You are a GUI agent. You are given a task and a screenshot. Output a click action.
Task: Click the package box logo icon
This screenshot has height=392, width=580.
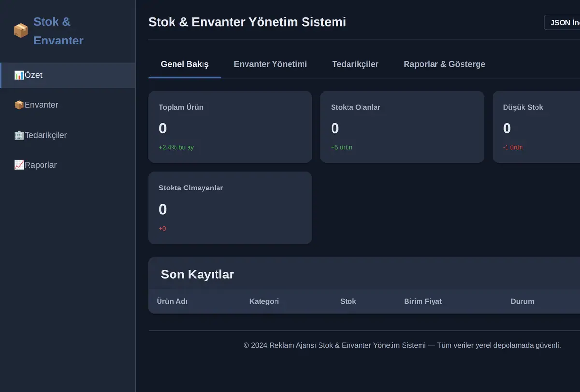(x=21, y=31)
